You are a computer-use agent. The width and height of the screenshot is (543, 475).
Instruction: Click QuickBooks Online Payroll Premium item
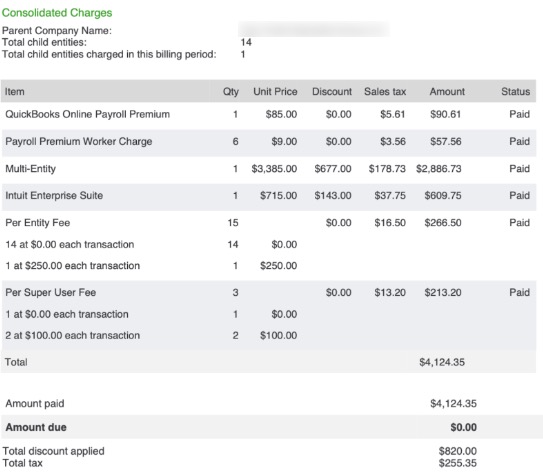click(88, 114)
